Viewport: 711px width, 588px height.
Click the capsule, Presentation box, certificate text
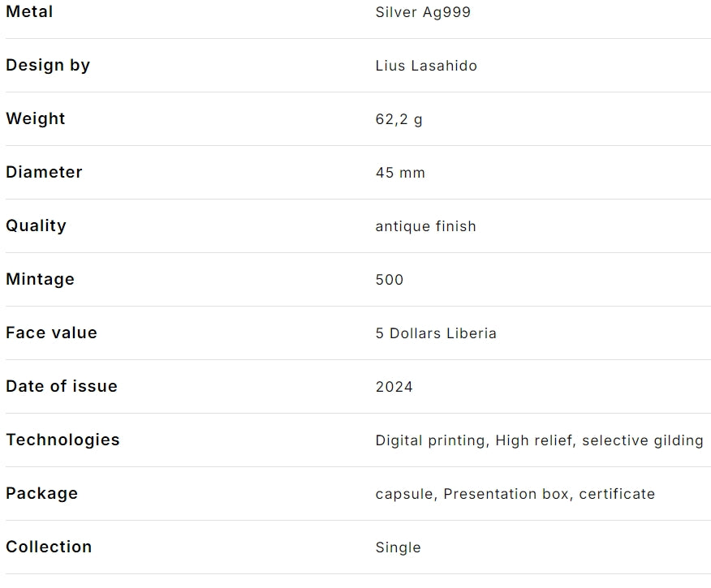[515, 495]
